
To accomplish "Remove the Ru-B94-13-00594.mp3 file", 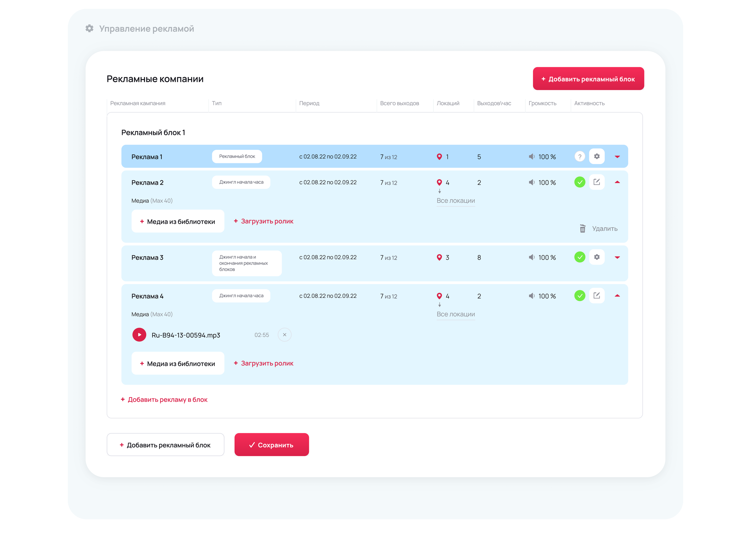I will (284, 335).
